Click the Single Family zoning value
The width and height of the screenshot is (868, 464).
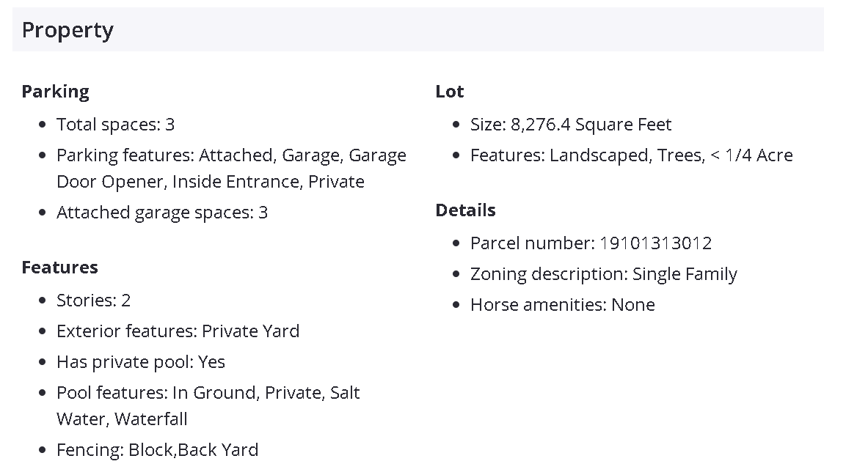684,274
